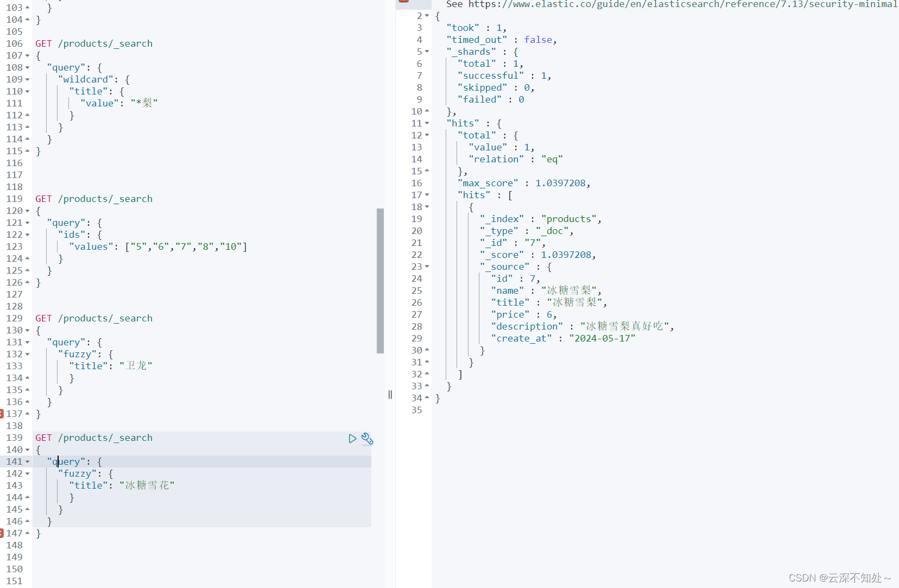Click the "failed" : 0 line
This screenshot has height=588, width=899.
(x=491, y=99)
